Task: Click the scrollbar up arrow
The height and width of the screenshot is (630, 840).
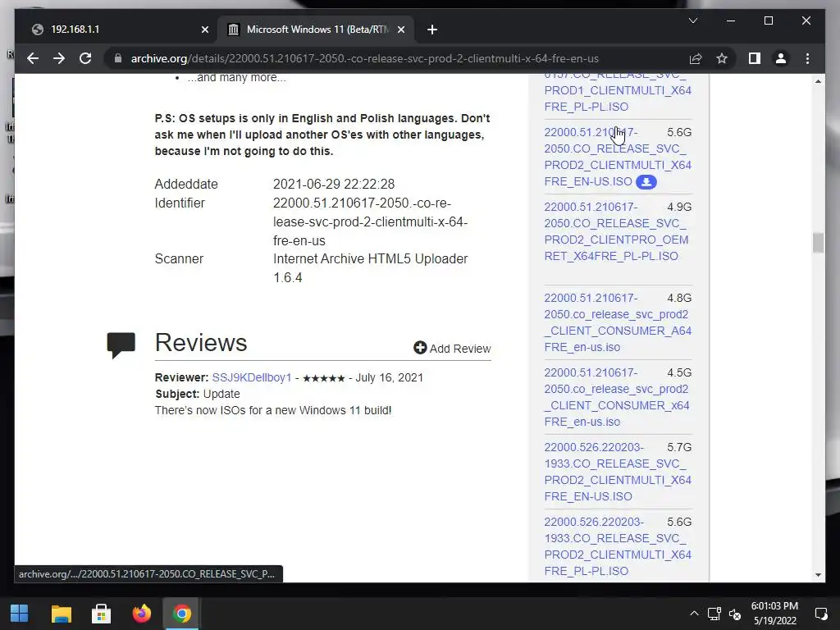Action: pyautogui.click(x=818, y=81)
